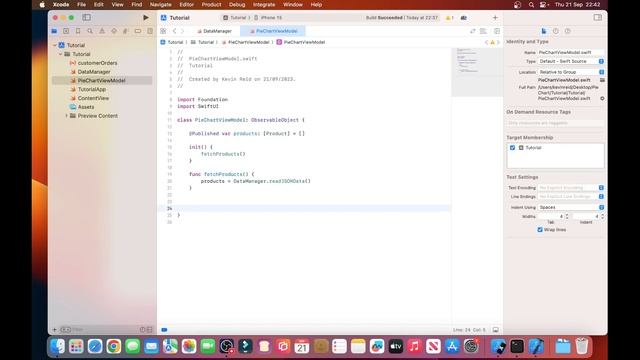Screen dimensions: 640x360
Task: Click the On Demand Resource Tags field
Action: (555, 123)
